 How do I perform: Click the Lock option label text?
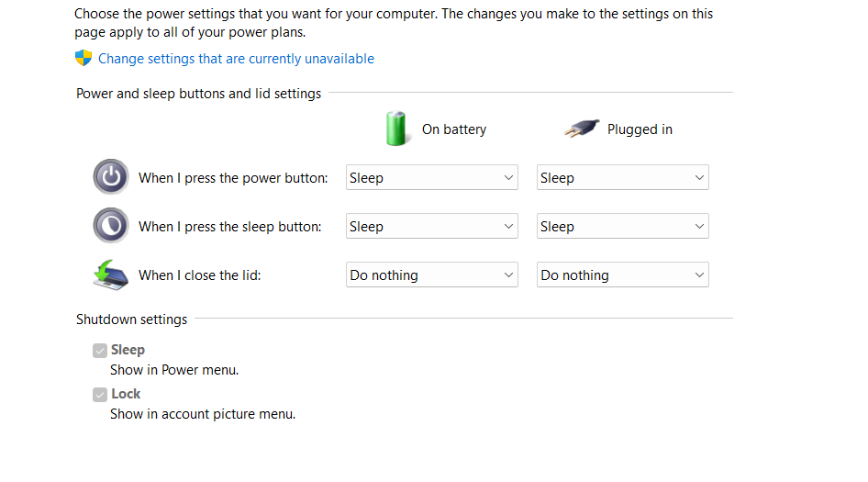point(126,394)
